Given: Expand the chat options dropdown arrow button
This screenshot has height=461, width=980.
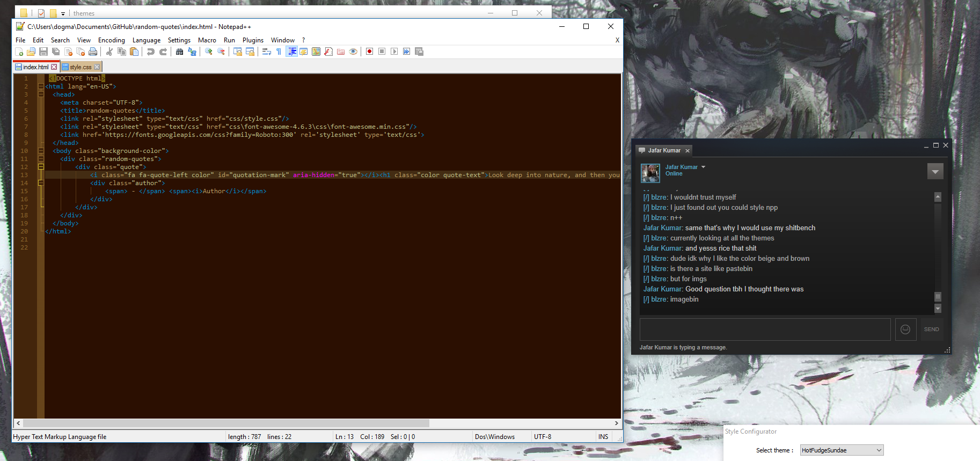Looking at the screenshot, I should pyautogui.click(x=935, y=172).
